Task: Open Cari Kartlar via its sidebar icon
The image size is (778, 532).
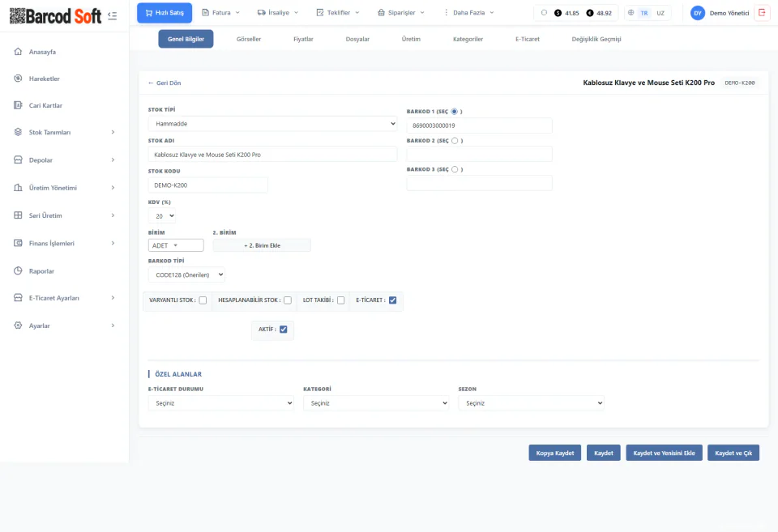Action: click(x=18, y=105)
